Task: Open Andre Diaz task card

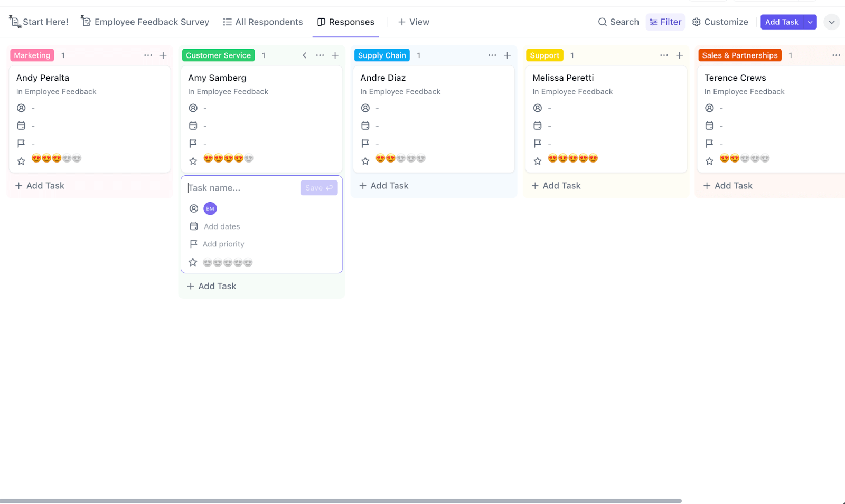Action: pos(434,119)
